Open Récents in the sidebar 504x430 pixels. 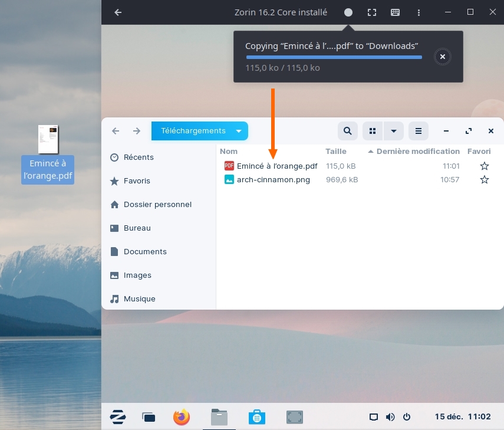pos(139,157)
